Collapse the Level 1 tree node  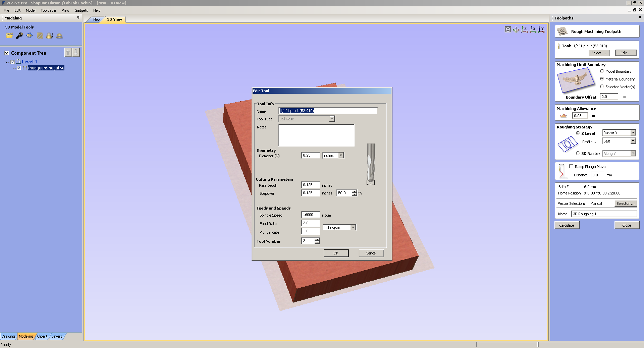point(6,62)
